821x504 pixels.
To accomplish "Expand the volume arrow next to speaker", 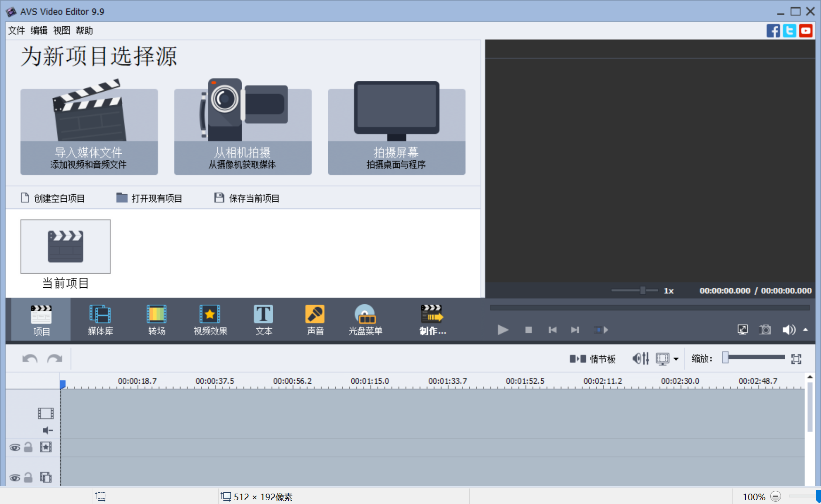I will tap(805, 330).
